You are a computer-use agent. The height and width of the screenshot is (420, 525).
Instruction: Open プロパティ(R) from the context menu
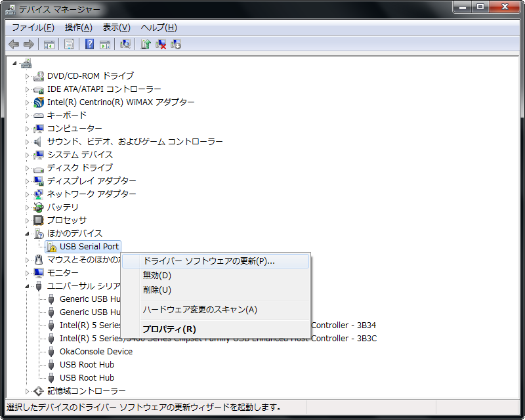[169, 329]
